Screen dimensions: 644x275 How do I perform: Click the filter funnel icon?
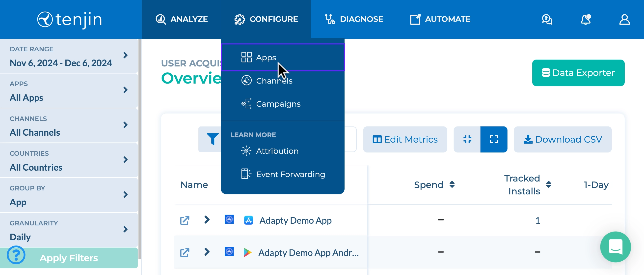coord(212,139)
